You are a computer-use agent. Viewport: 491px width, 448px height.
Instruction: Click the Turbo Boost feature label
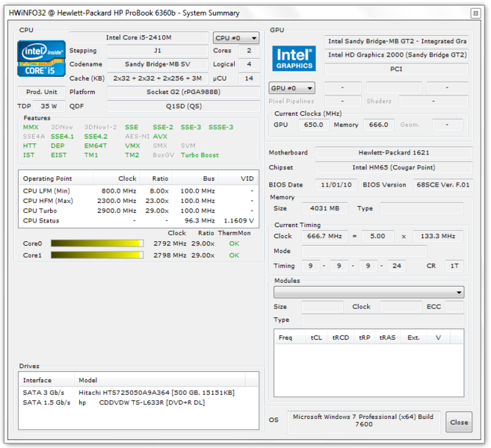200,155
